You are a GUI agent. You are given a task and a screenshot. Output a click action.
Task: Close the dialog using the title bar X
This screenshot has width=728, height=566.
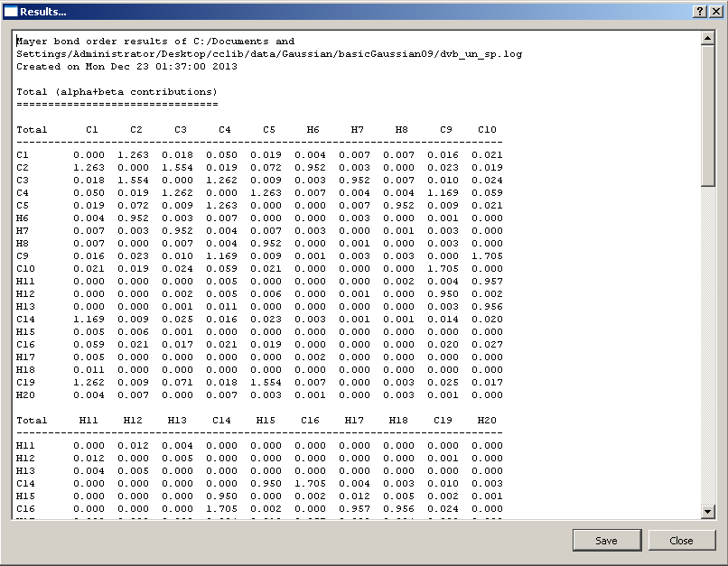tap(715, 11)
